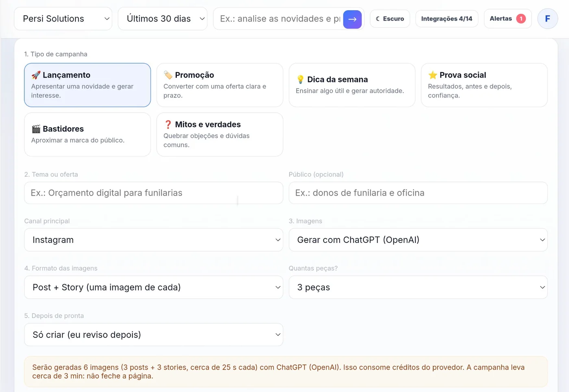Expand the 3 peças quantity dropdown
Image resolution: width=569 pixels, height=392 pixels.
click(418, 288)
